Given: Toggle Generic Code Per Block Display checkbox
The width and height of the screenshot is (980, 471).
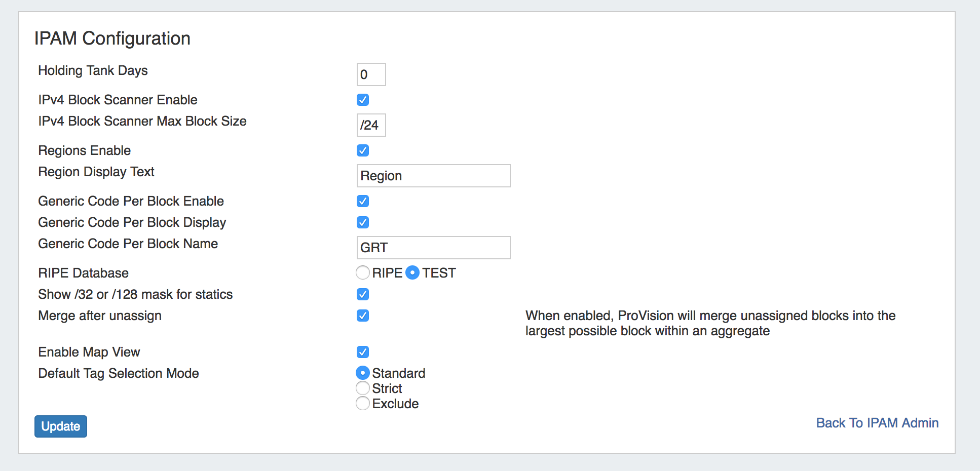Looking at the screenshot, I should pyautogui.click(x=363, y=222).
